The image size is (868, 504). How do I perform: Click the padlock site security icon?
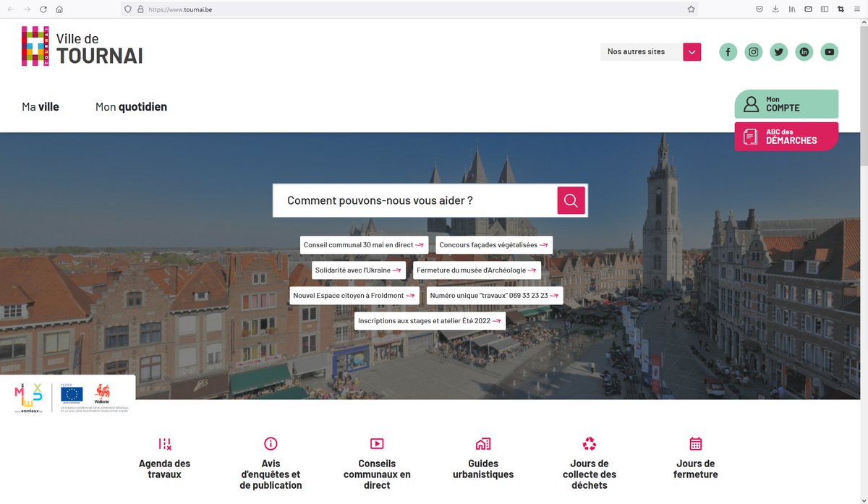(140, 9)
